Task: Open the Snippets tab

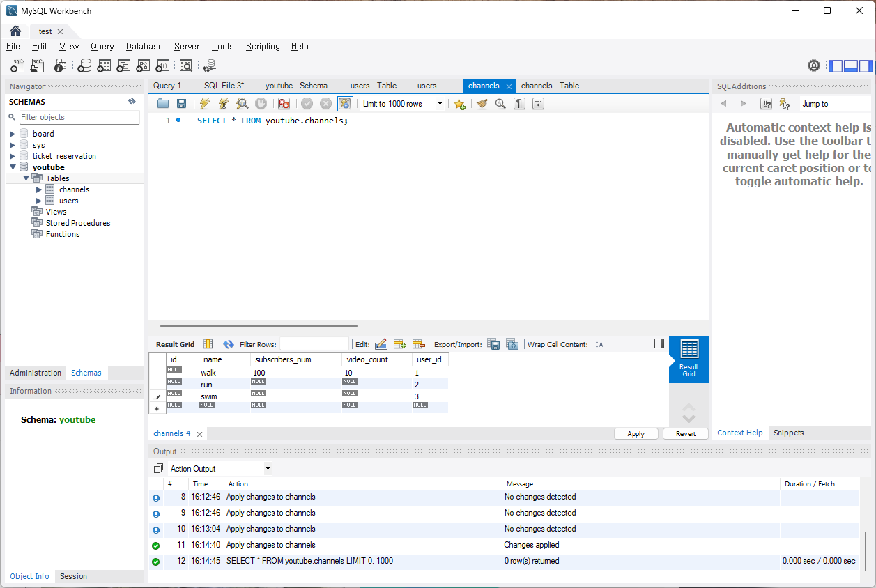Action: click(x=788, y=433)
